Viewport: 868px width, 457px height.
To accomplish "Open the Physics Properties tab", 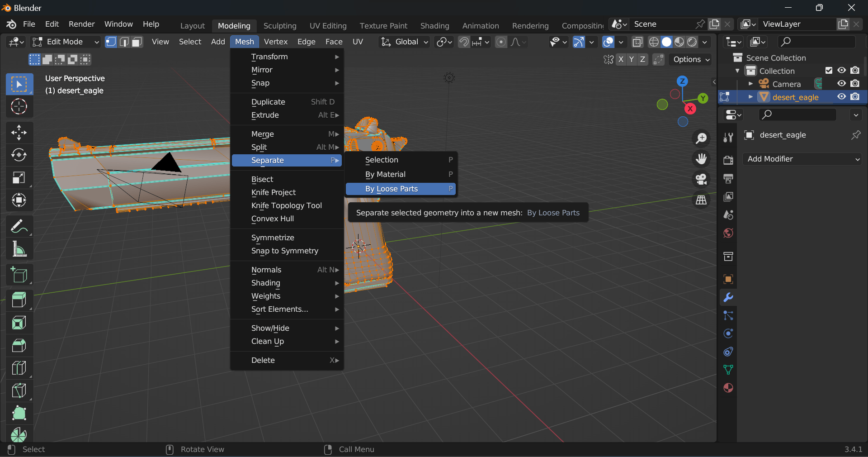I will pyautogui.click(x=727, y=333).
